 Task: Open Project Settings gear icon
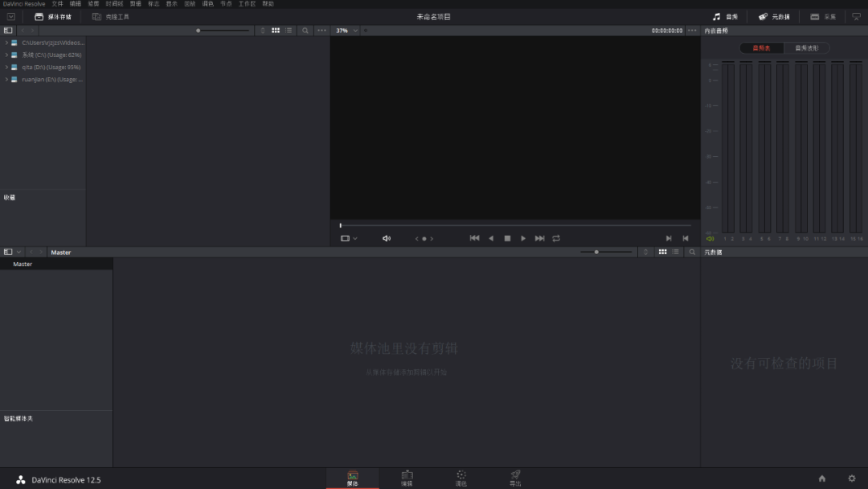(852, 479)
